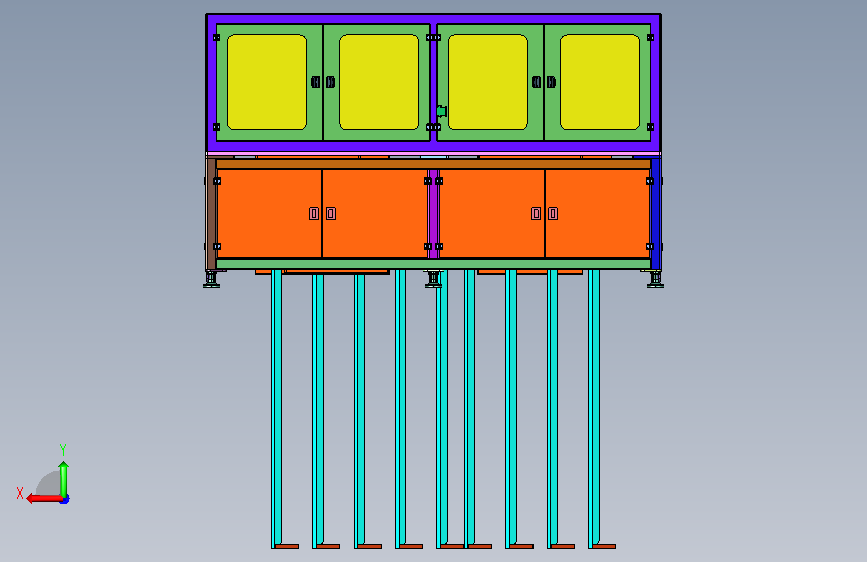Select the leftmost cyan vertical leg

[x=276, y=408]
